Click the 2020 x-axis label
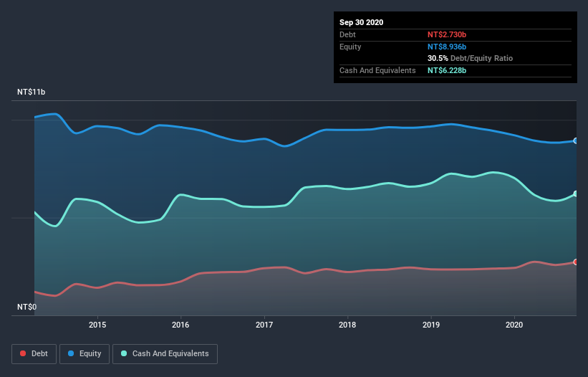The height and width of the screenshot is (377, 588). 514,325
